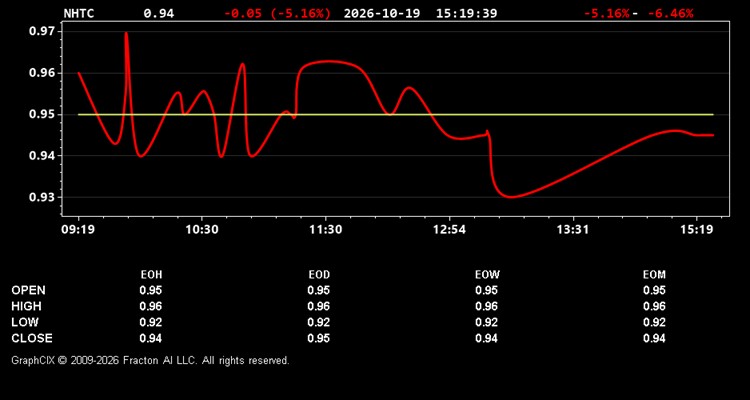This screenshot has width=750, height=400.
Task: Click the date 2026-10-19
Action: 382,13
